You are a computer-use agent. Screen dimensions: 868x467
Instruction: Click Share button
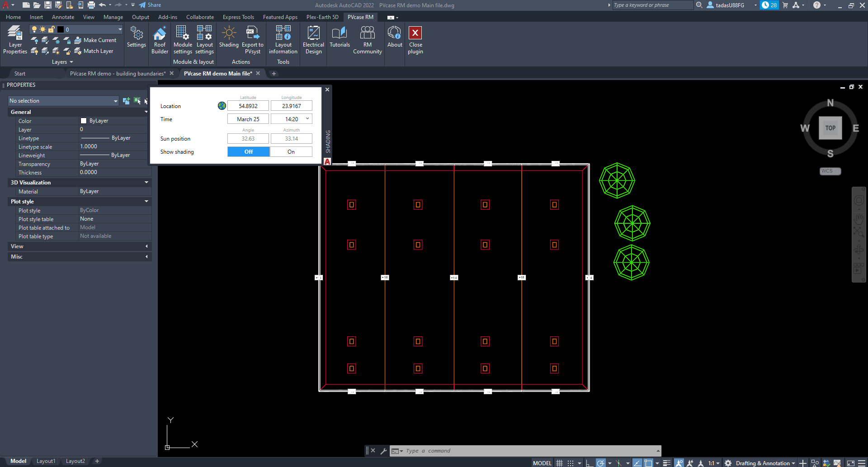[x=150, y=5]
